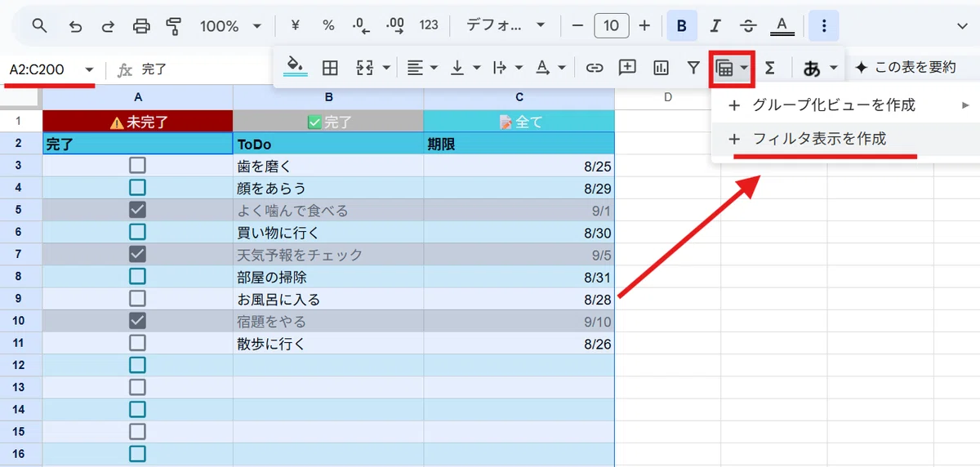This screenshot has height=467, width=980.
Task: Click the この表を要約 button
Action: click(905, 67)
